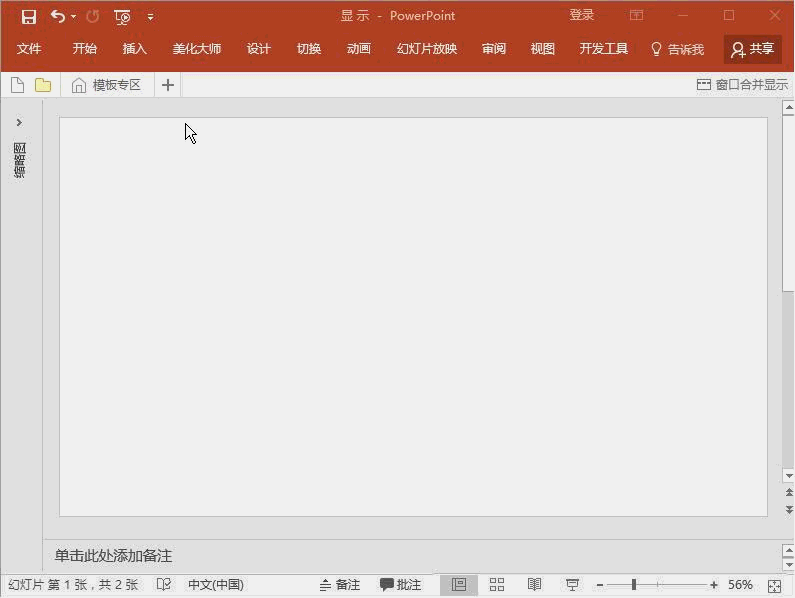Click the scroll up arrow of slide scrollbar

tap(788, 108)
